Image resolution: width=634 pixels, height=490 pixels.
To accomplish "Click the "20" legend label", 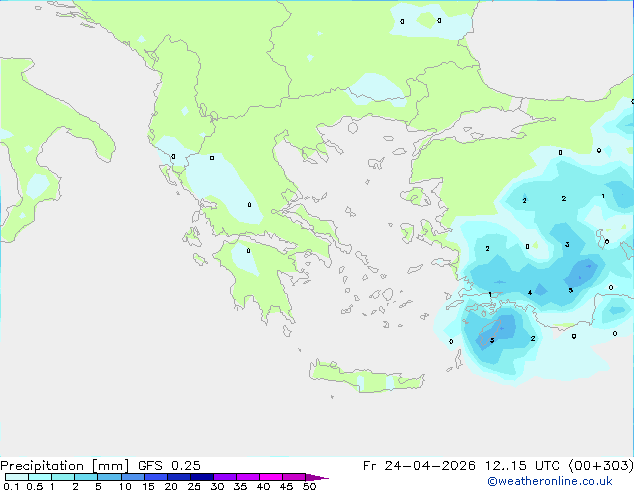I will [x=171, y=486].
